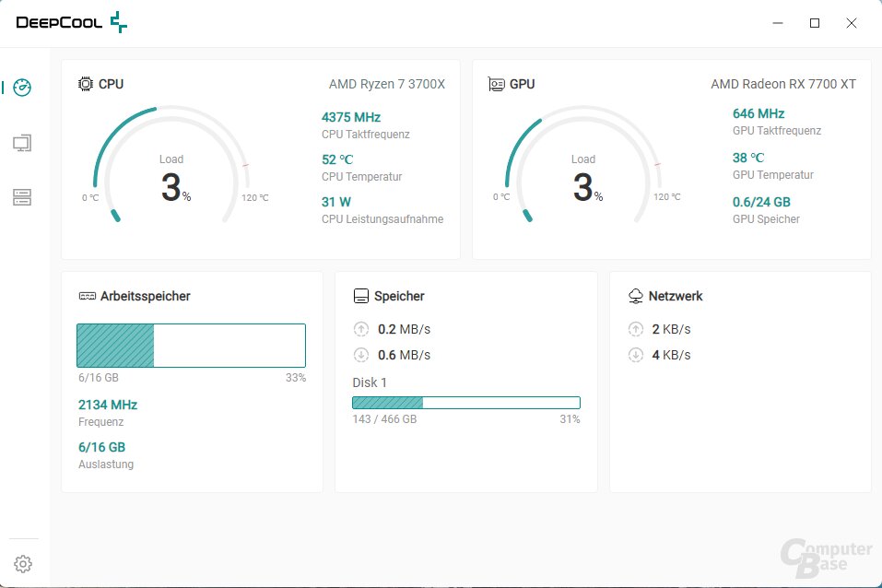Click the CPU load gauge
The height and width of the screenshot is (588, 882).
pos(171,168)
